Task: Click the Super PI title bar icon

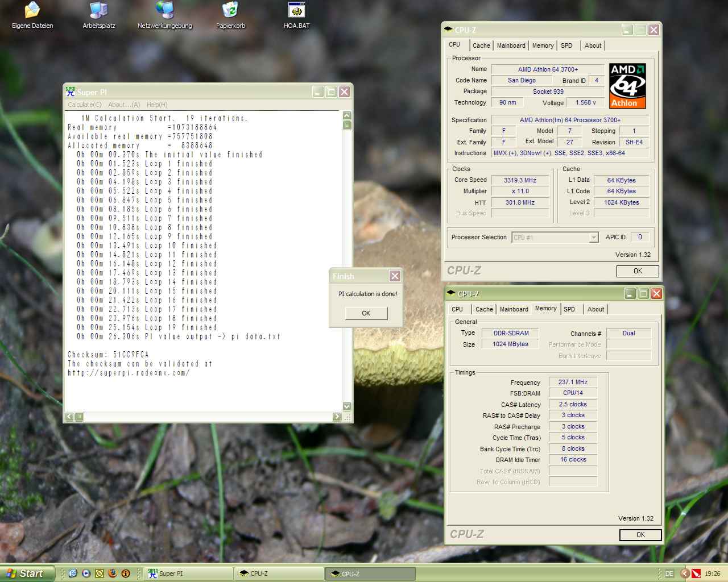Action: pos(71,92)
